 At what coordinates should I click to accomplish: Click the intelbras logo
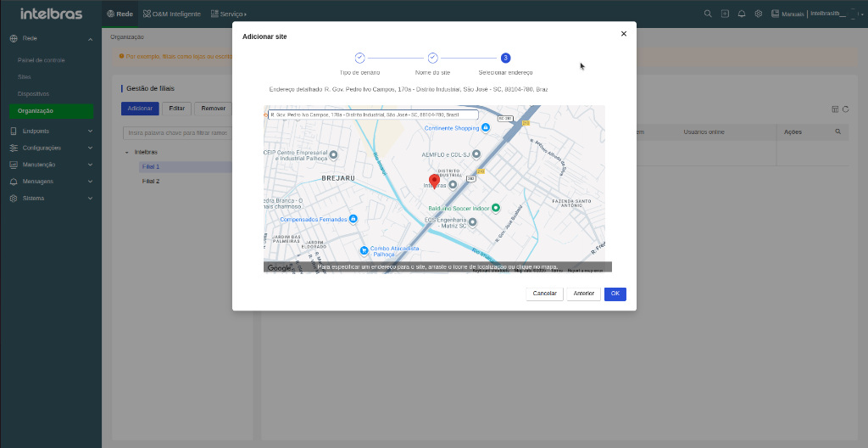tap(51, 14)
